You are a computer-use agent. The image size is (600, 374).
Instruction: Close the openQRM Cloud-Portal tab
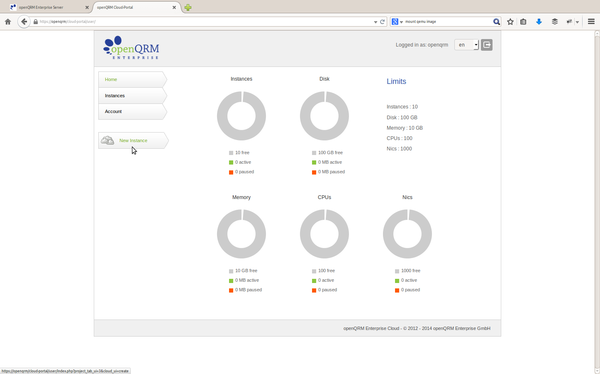click(x=174, y=7)
